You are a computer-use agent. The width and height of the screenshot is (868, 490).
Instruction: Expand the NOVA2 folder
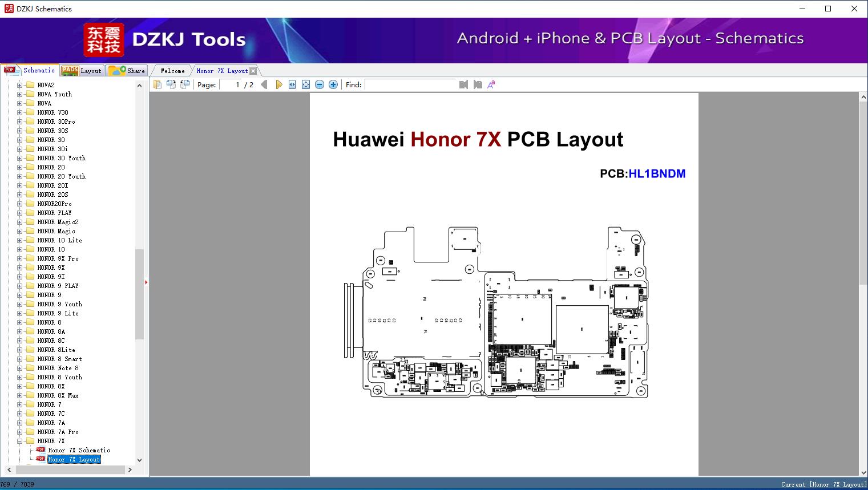pyautogui.click(x=19, y=85)
